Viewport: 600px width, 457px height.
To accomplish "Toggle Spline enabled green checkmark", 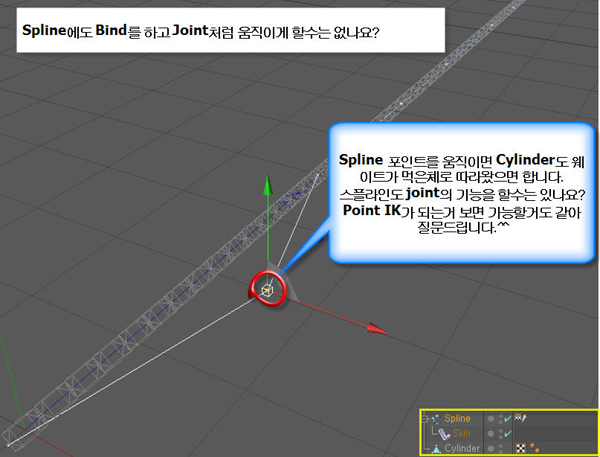I will pos(507,419).
